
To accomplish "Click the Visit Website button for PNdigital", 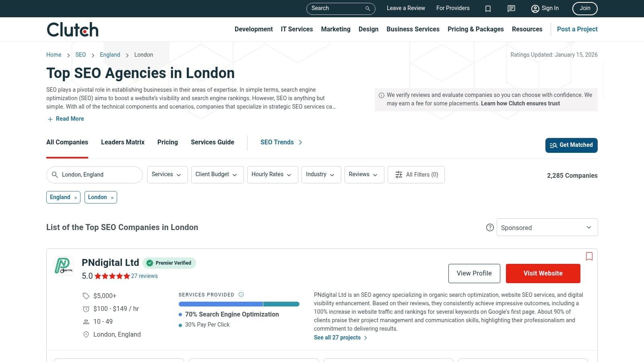I will click(543, 273).
